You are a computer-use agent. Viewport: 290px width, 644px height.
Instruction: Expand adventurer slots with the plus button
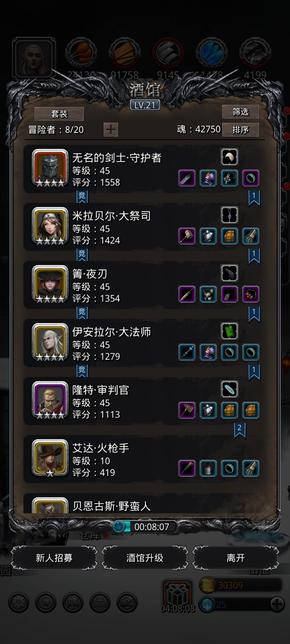coord(111,130)
